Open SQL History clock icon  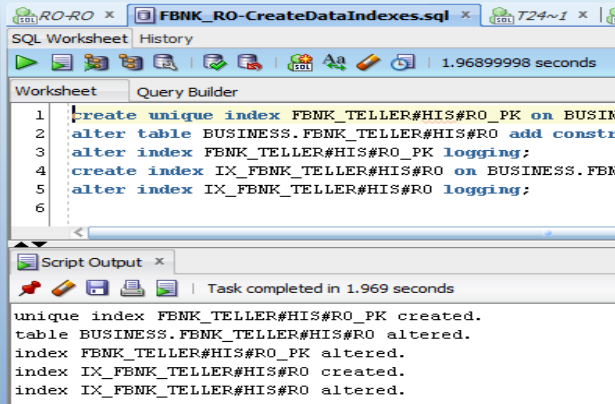(402, 62)
